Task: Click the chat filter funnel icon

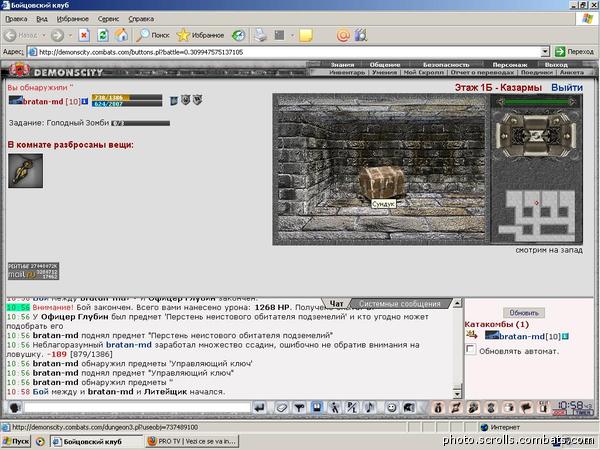Action: pos(299,408)
